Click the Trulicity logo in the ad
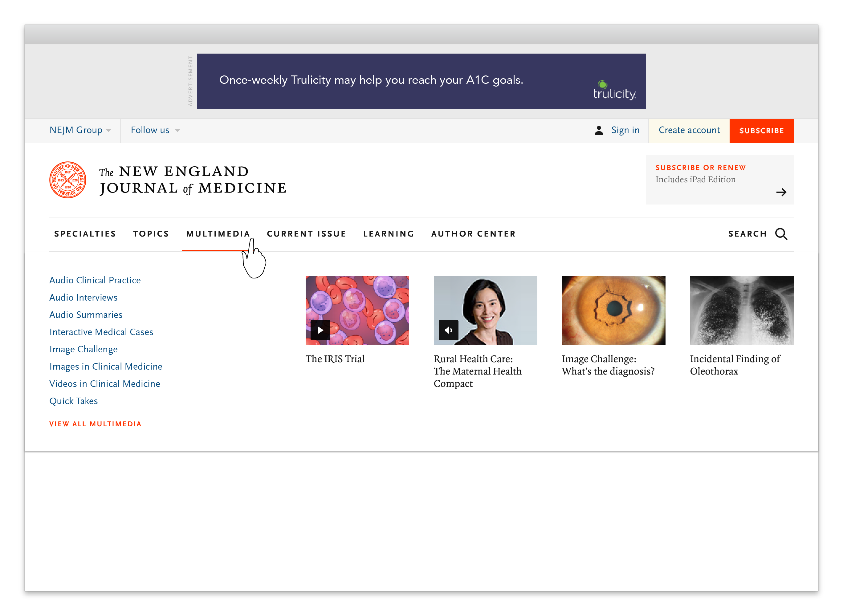 coord(614,91)
